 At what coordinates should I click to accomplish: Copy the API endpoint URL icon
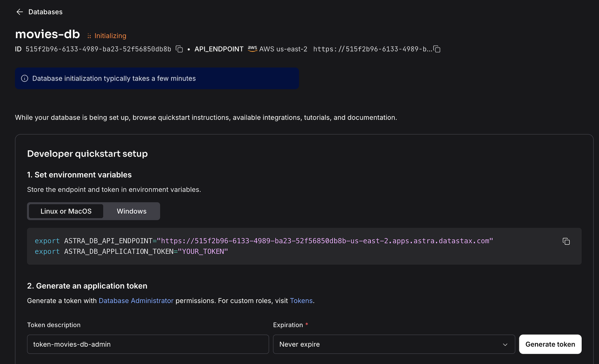pos(437,49)
